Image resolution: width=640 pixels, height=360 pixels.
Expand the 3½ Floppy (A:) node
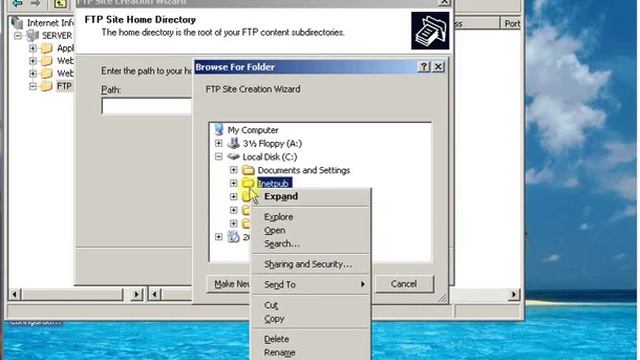click(219, 143)
